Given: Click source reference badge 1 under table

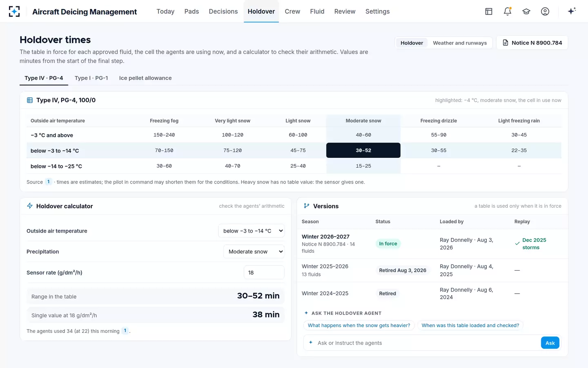Looking at the screenshot, I should 48,182.
